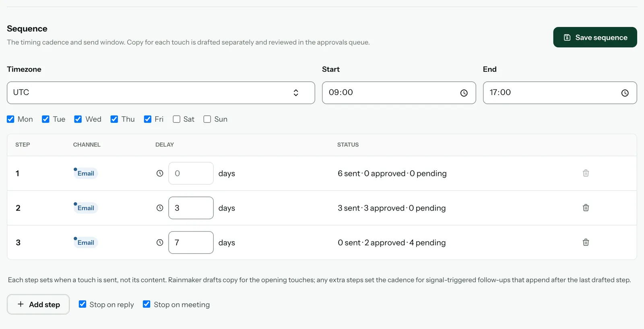644x329 pixels.
Task: Click status text '6 sent · 0 approved · 0 pending'
Action: tap(392, 174)
